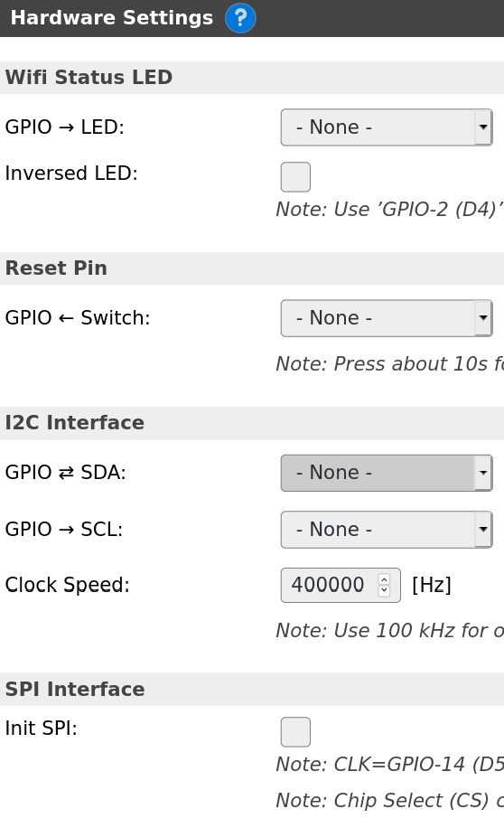Screen dimensions: 504x837
Task: Click the "Press about 10s" reset note
Action: tap(389, 364)
